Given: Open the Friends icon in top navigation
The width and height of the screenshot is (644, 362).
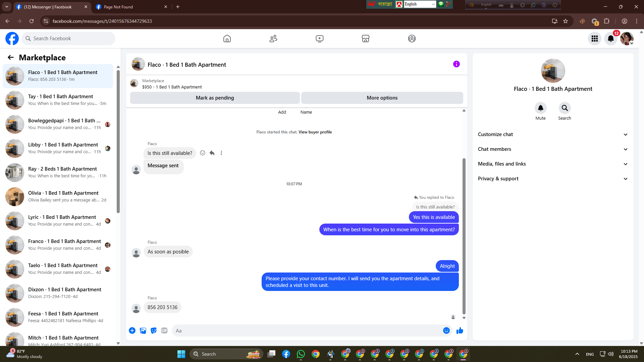Looking at the screenshot, I should pos(273,39).
